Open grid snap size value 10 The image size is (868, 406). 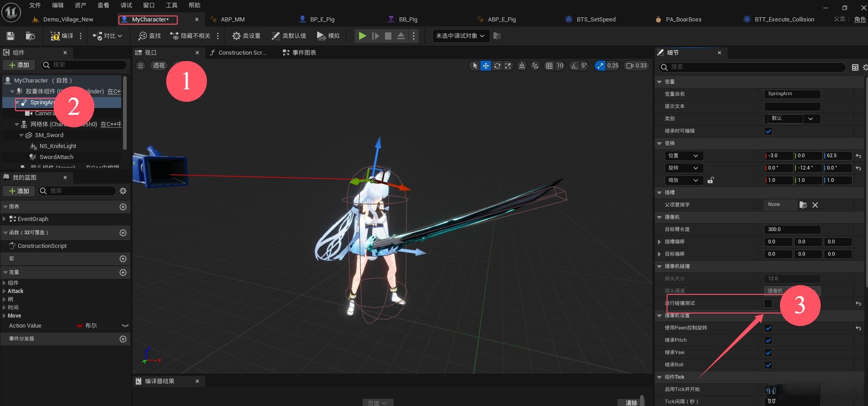tap(560, 66)
